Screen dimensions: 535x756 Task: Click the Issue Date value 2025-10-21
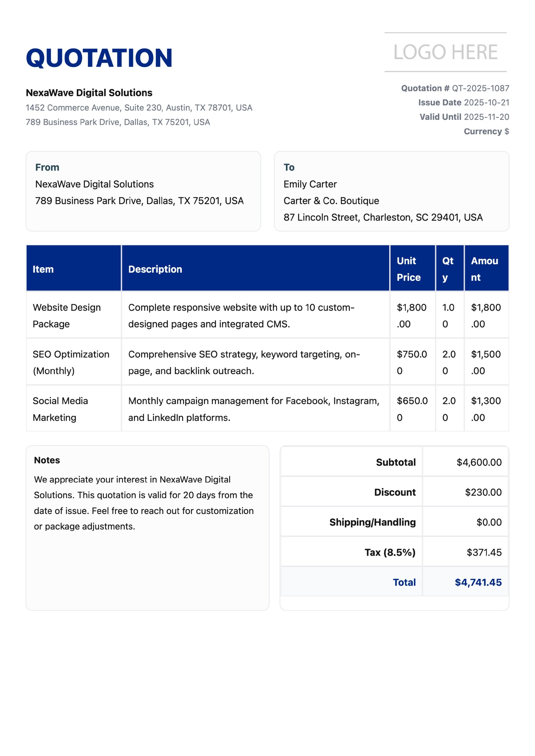(487, 102)
